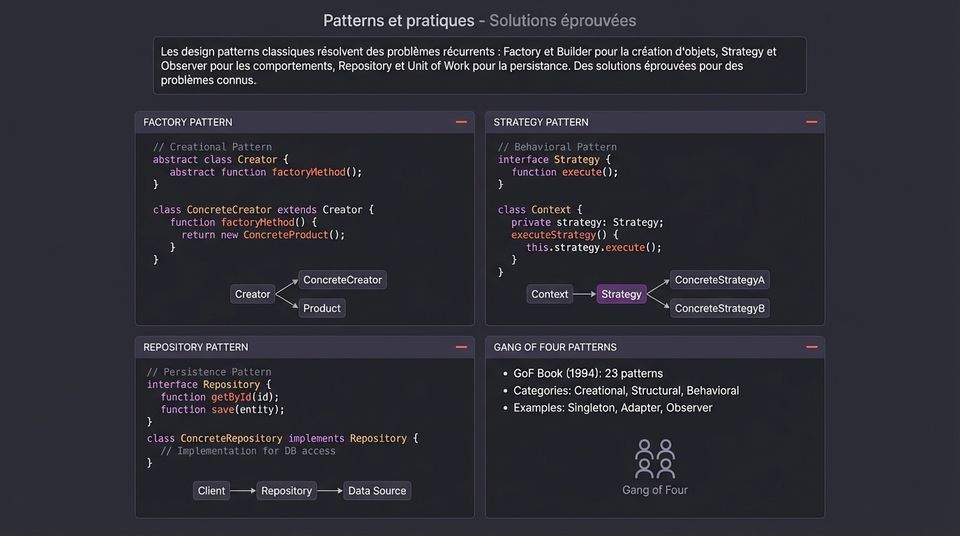Select the Creator diagram node
This screenshot has height=536, width=960.
click(252, 294)
